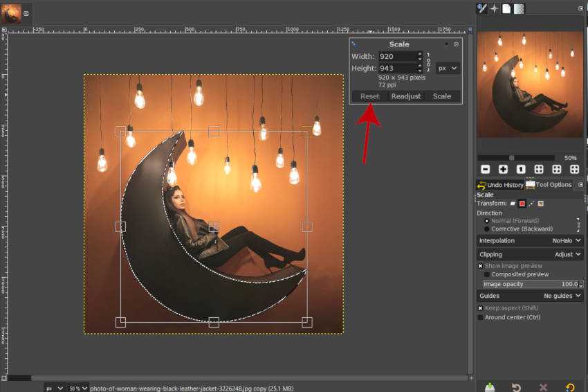Click the save tool preset icon
Image resolution: width=588 pixels, height=392 pixels.
pos(490,387)
